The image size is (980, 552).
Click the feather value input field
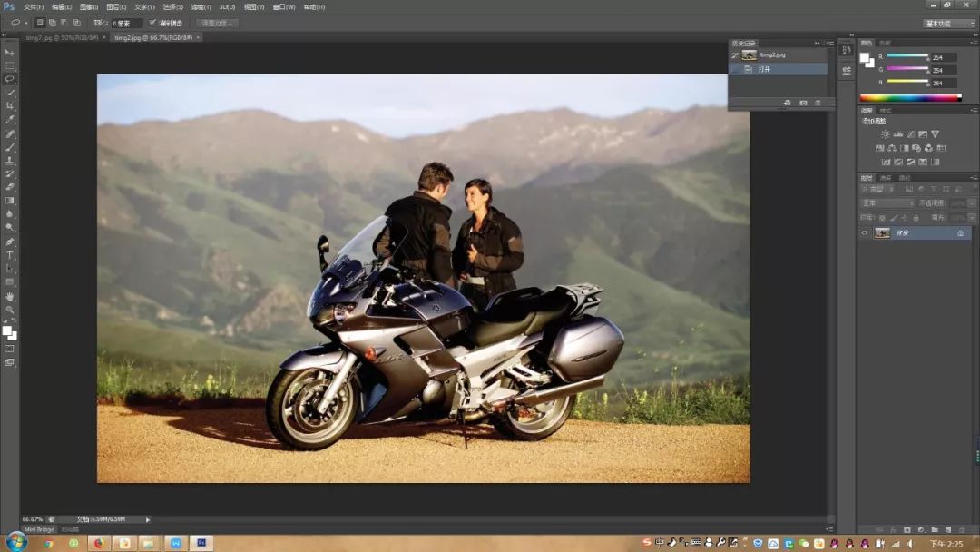[x=126, y=23]
